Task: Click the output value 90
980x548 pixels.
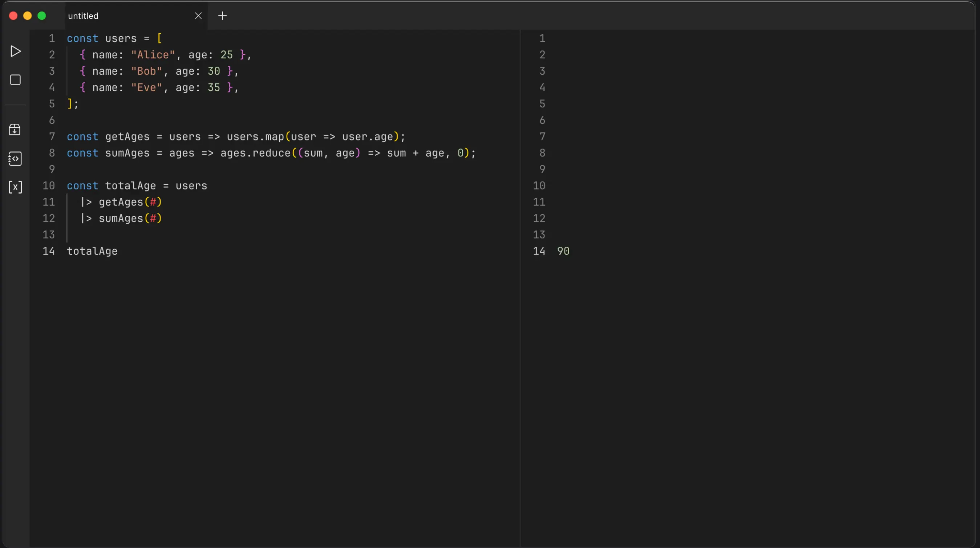Action: pos(563,251)
